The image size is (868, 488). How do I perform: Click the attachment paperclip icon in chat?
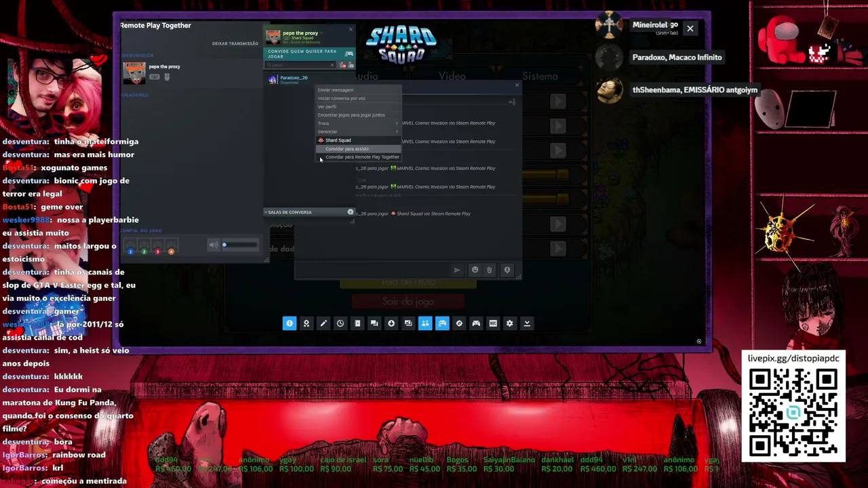tap(490, 270)
